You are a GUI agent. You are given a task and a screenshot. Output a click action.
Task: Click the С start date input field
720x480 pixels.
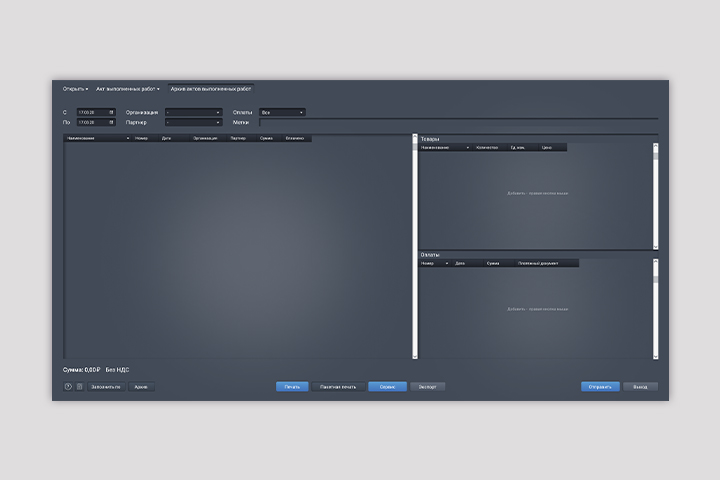pos(96,113)
